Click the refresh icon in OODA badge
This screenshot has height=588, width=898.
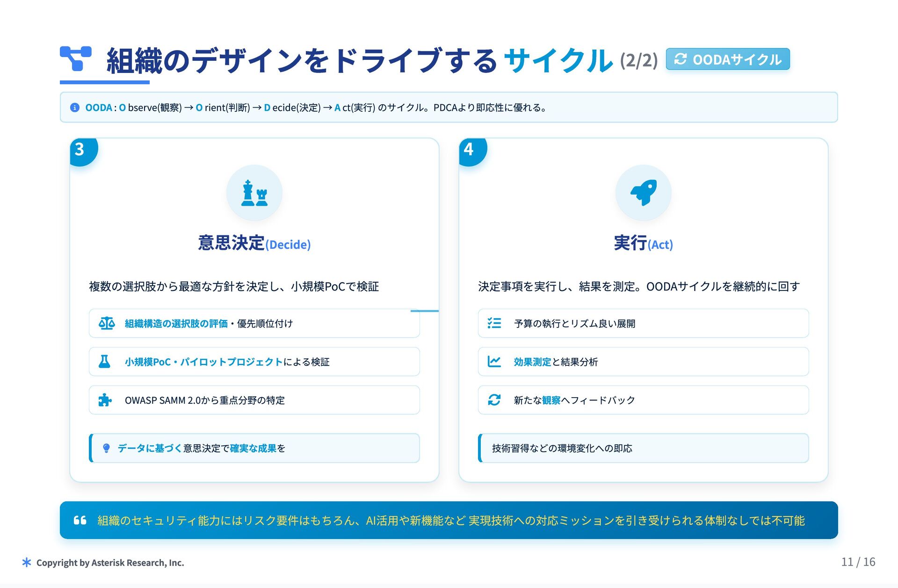coord(680,59)
